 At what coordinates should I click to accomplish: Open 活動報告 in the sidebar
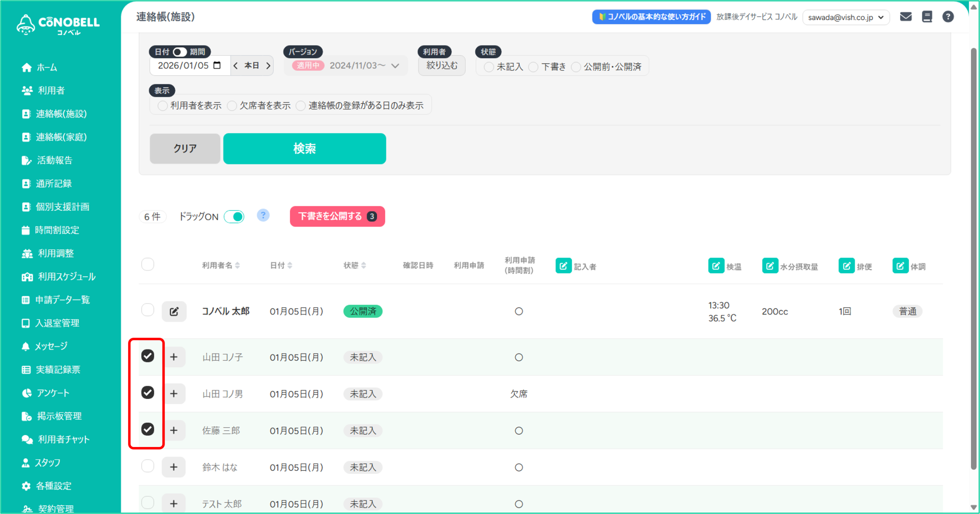coord(54,160)
